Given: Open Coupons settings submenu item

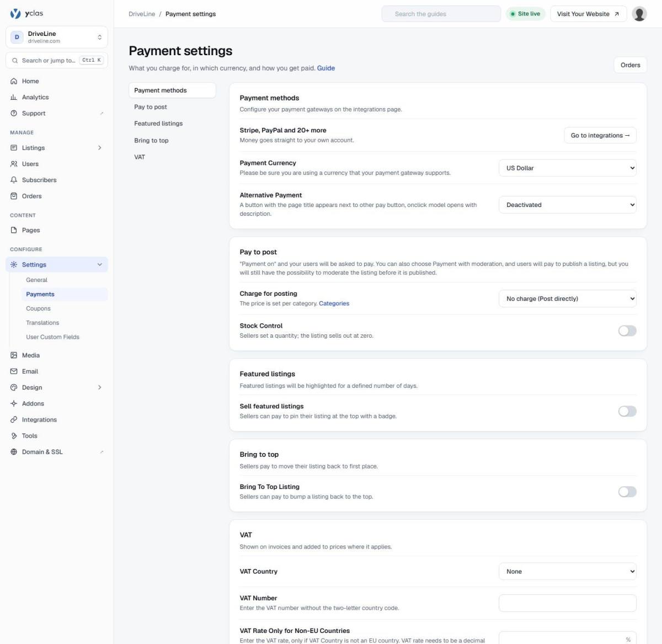Looking at the screenshot, I should (65, 308).
